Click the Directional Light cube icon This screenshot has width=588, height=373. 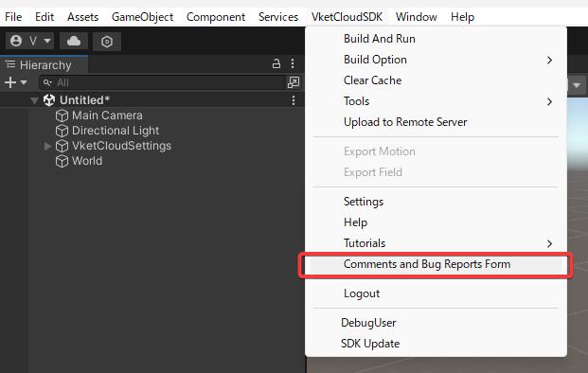coord(62,131)
